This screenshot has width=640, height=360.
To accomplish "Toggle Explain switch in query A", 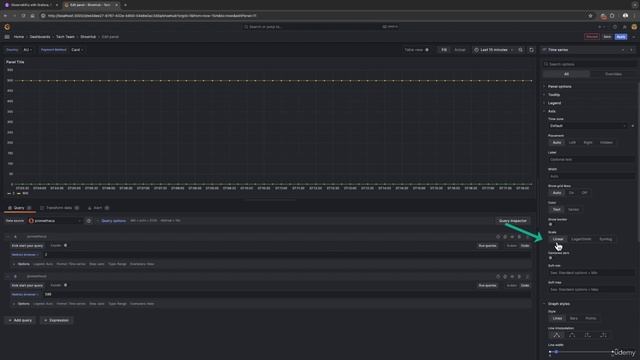I will click(x=65, y=246).
